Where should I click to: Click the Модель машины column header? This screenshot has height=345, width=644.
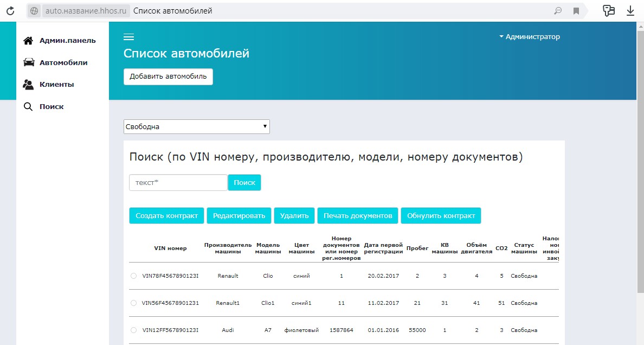[x=268, y=248]
